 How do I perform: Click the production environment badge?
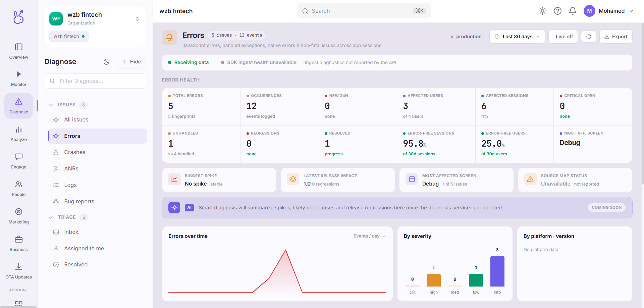(466, 37)
